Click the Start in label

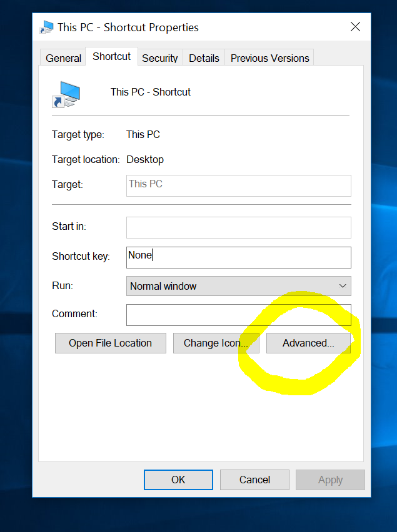(x=69, y=226)
